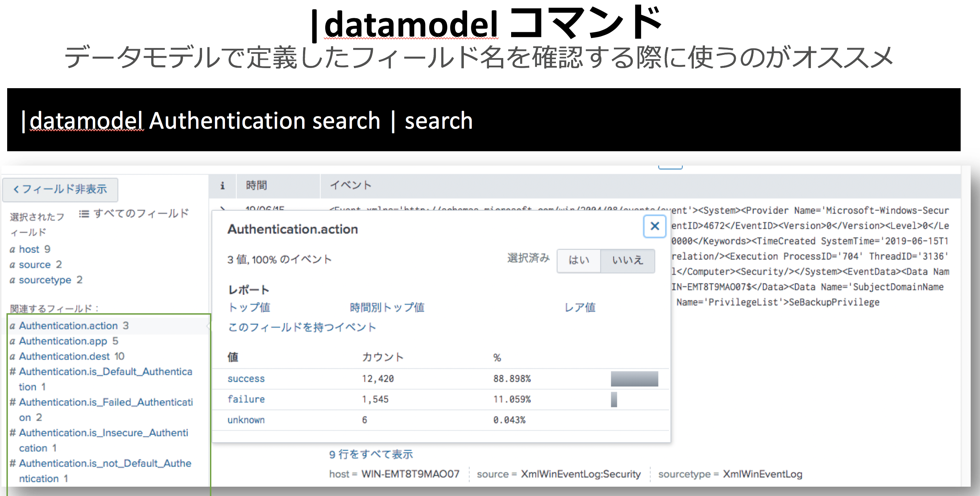The image size is (980, 496).
Task: Click the "a" icon next to sourcetype field
Action: 12,280
